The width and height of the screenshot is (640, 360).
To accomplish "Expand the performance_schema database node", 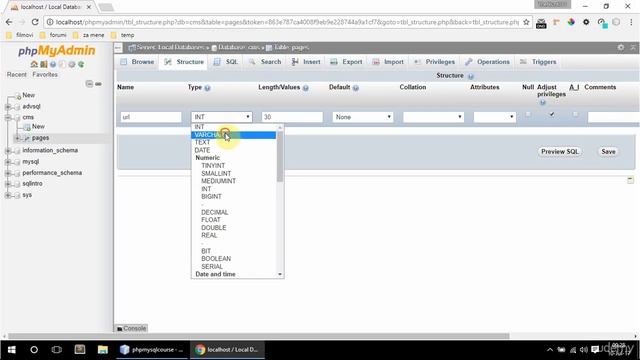I will tap(8, 173).
